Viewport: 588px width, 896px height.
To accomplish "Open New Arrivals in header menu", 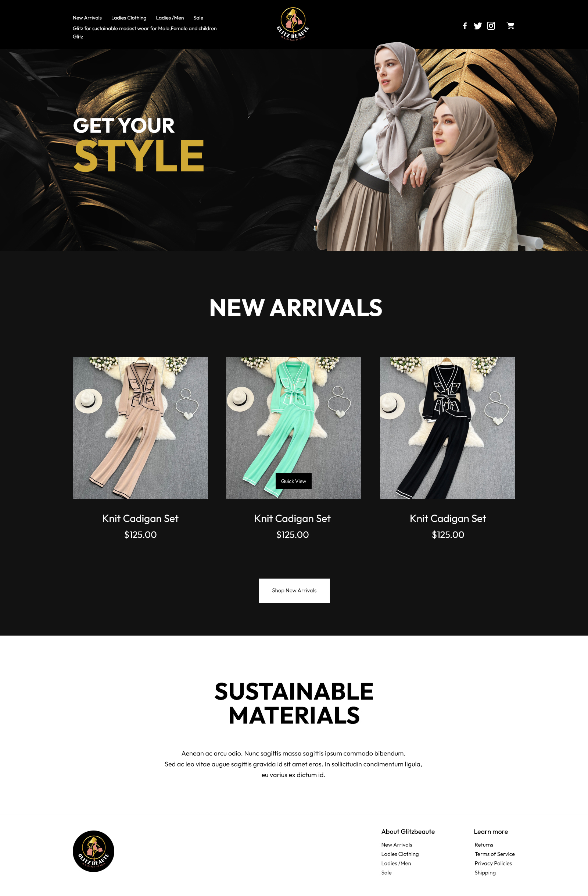I will [x=87, y=18].
